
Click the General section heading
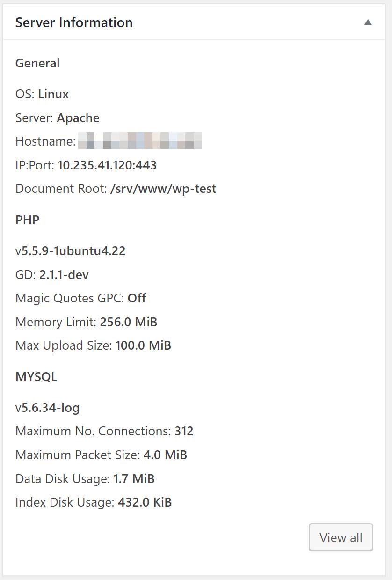tap(37, 63)
